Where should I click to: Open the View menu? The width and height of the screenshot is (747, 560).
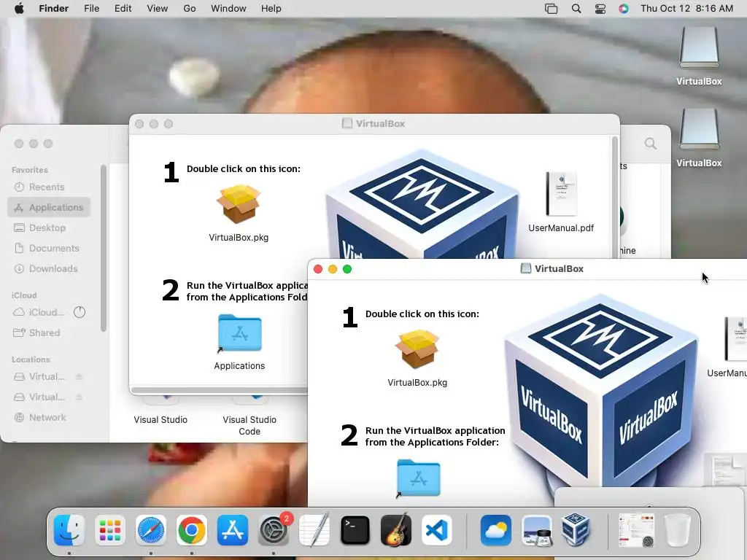tap(158, 9)
